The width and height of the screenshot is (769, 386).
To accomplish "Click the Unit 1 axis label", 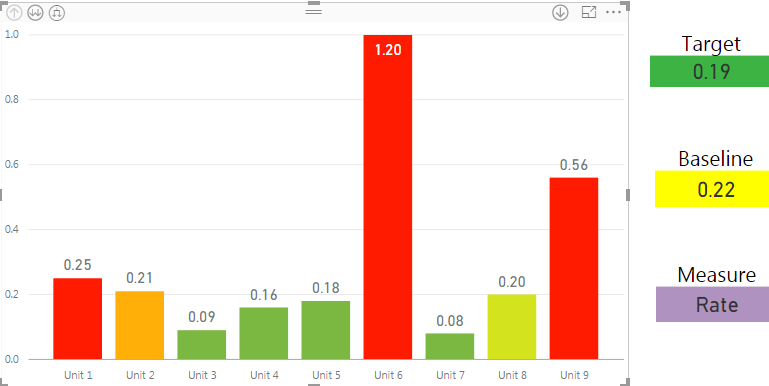I will click(78, 375).
